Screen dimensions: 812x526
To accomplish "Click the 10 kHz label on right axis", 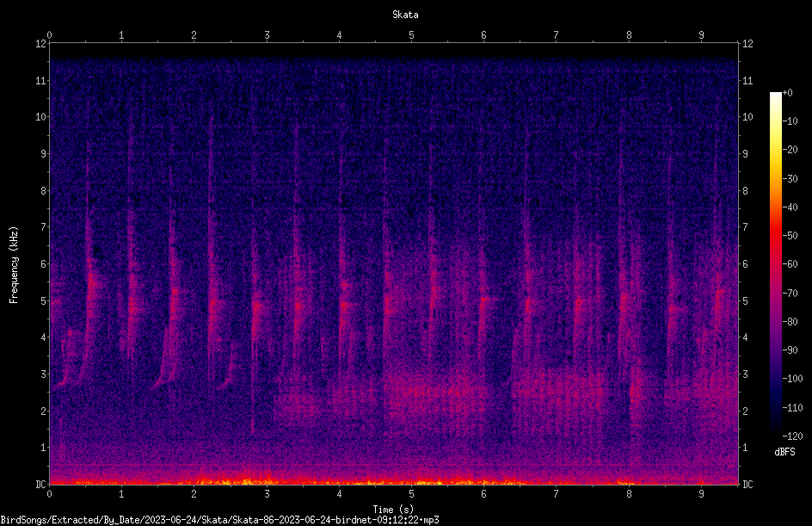I will (x=747, y=116).
